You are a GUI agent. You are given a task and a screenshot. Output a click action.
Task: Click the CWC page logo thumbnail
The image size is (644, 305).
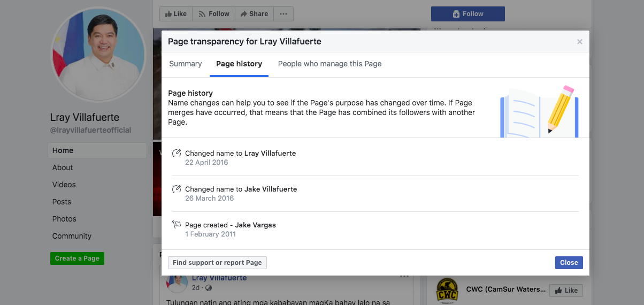click(447, 291)
